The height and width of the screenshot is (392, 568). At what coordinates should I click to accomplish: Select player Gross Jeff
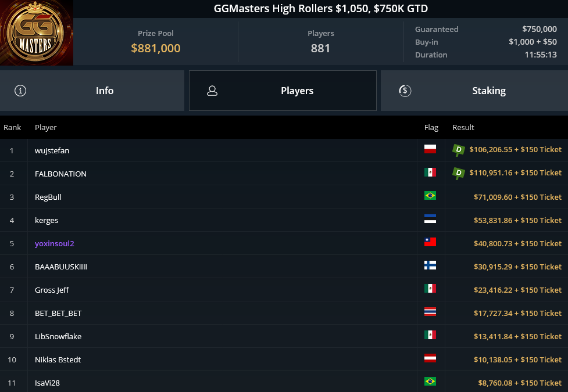[51, 290]
